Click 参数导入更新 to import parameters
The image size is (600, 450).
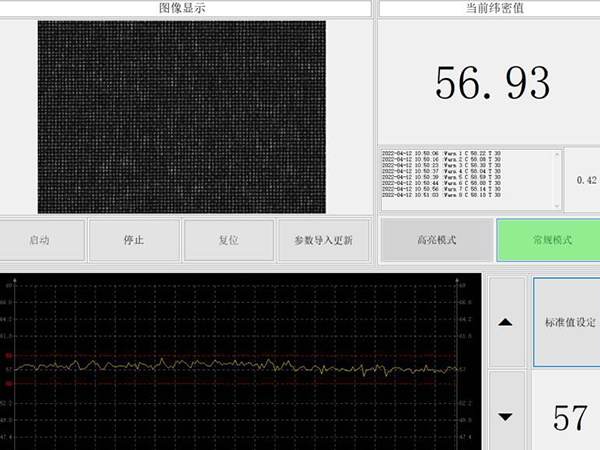(323, 241)
